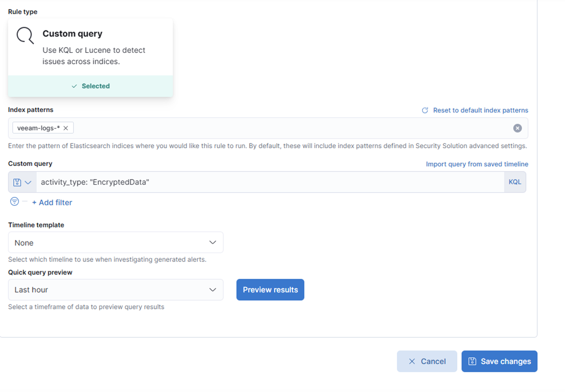
Task: Select the Custom query rule type card
Action: pos(90,48)
